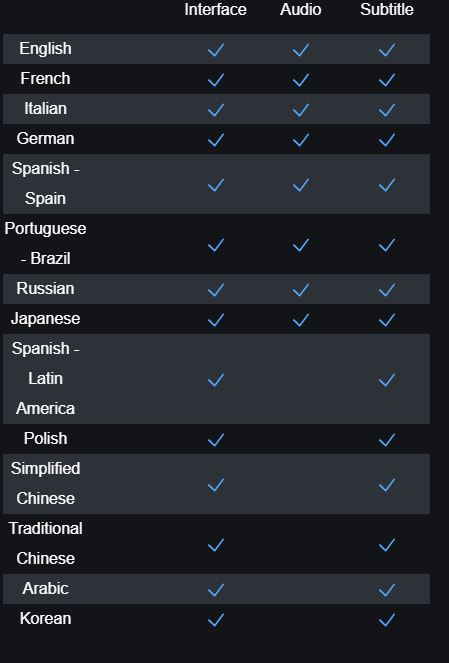This screenshot has width=449, height=663.
Task: Click the Russian Subtitle checkmark
Action: (387, 289)
